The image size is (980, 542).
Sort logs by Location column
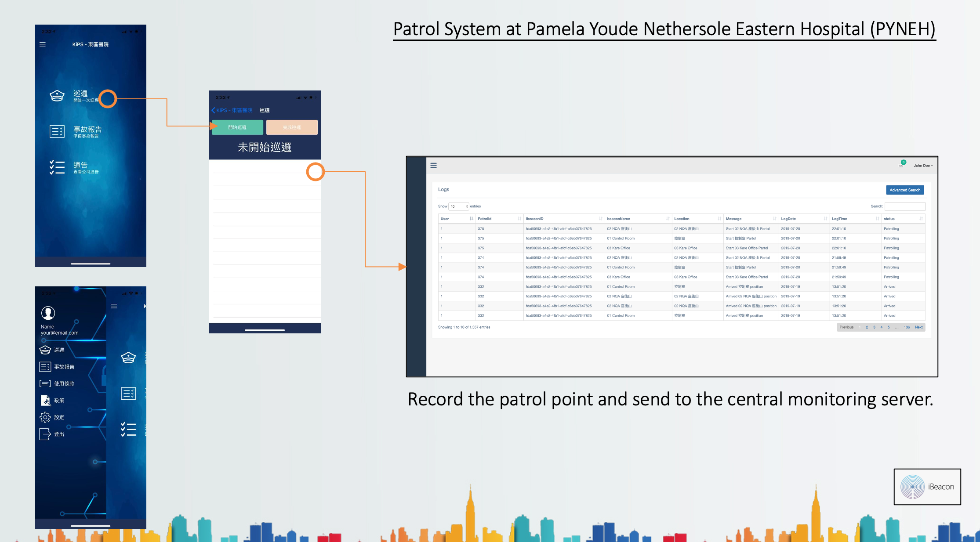698,219
